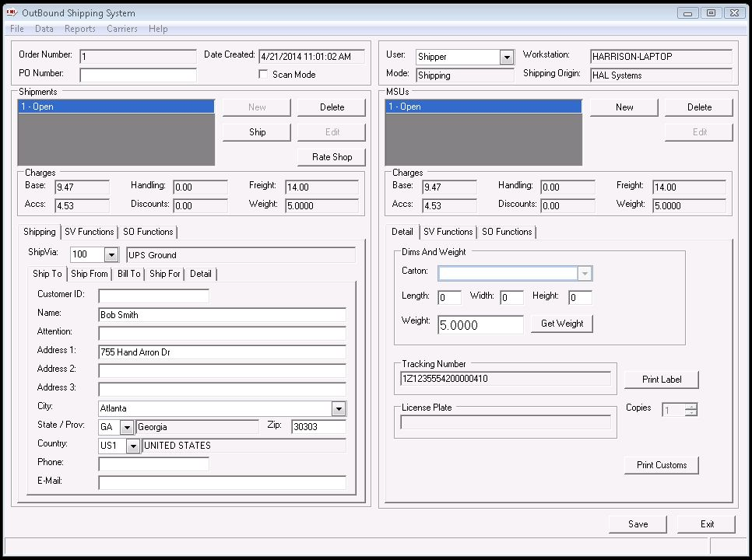Click the OutBound Shipping System title bar icon
The width and height of the screenshot is (752, 560).
coord(12,13)
